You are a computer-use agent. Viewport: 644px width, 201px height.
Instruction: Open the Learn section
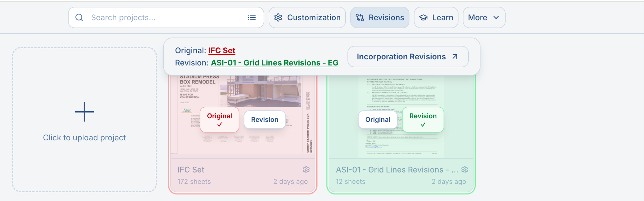coord(436,18)
